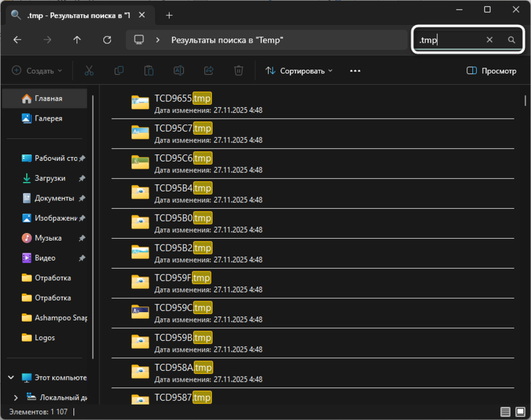Image resolution: width=531 pixels, height=420 pixels.
Task: Switch to details list view in status bar
Action: pyautogui.click(x=505, y=412)
